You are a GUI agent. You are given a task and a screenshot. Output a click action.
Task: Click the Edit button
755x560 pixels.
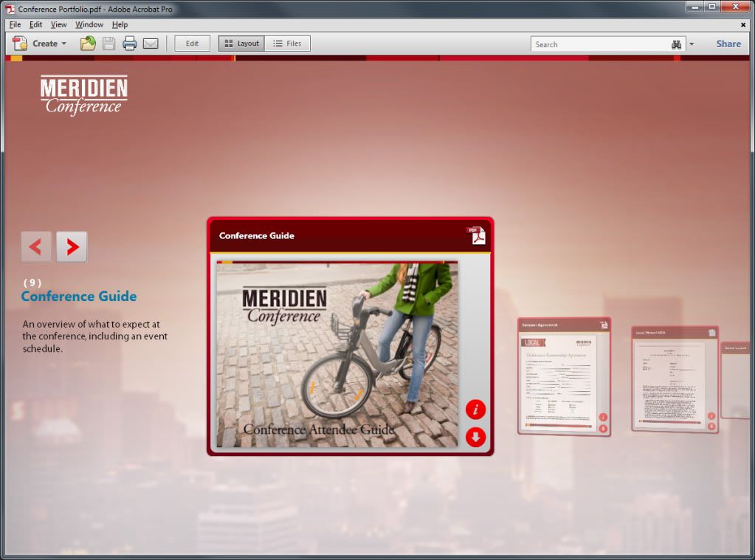click(x=192, y=44)
